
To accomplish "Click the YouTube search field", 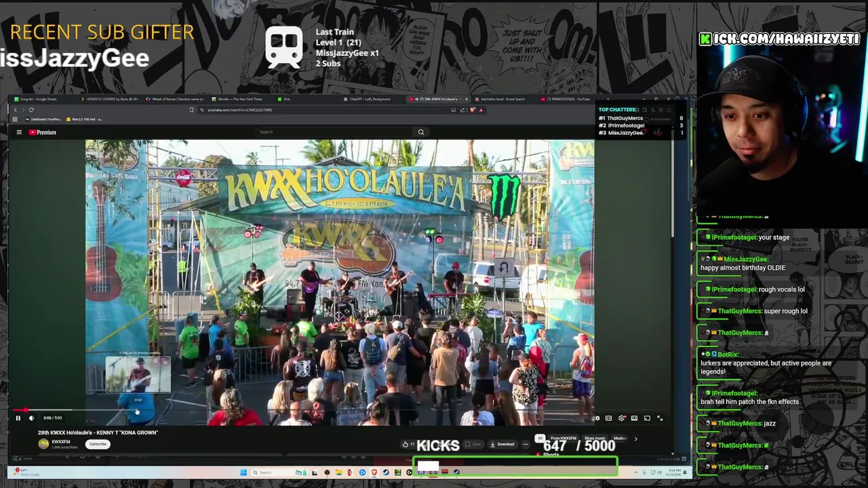I will (332, 132).
